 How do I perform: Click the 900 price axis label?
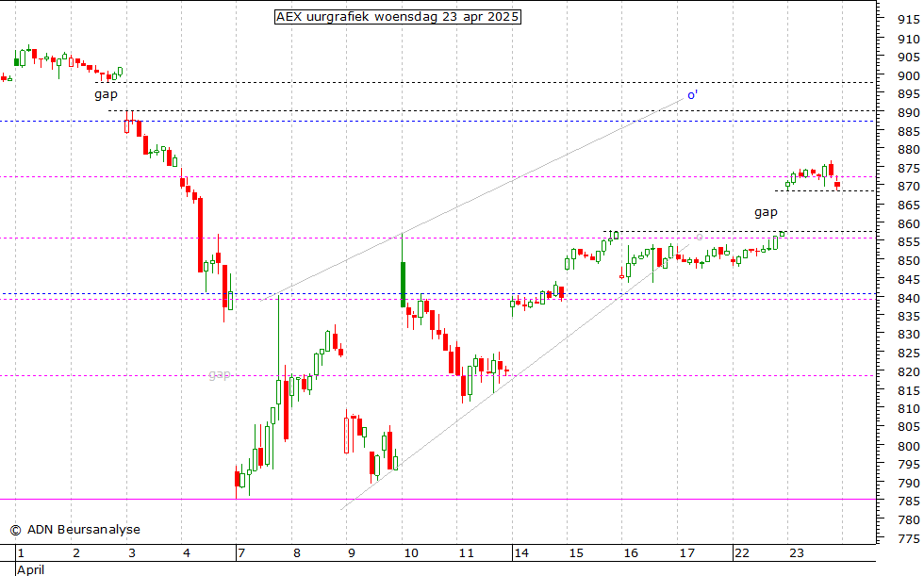(908, 75)
